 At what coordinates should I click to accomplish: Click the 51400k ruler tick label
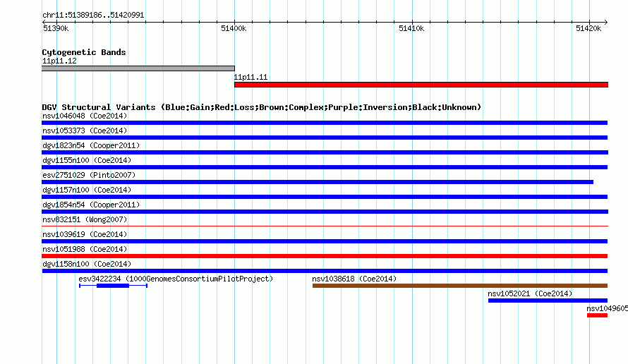click(234, 28)
